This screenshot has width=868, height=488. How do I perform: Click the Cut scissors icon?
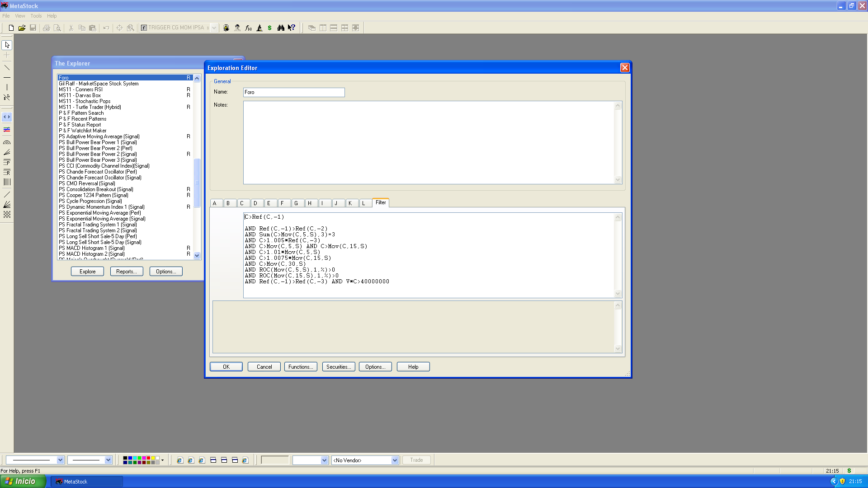[x=71, y=28]
